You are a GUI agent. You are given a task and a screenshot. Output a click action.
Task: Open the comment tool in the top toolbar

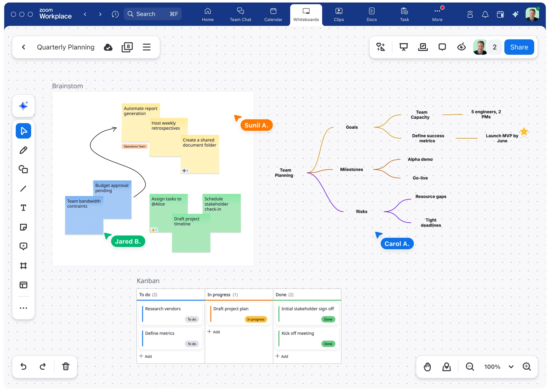point(442,47)
